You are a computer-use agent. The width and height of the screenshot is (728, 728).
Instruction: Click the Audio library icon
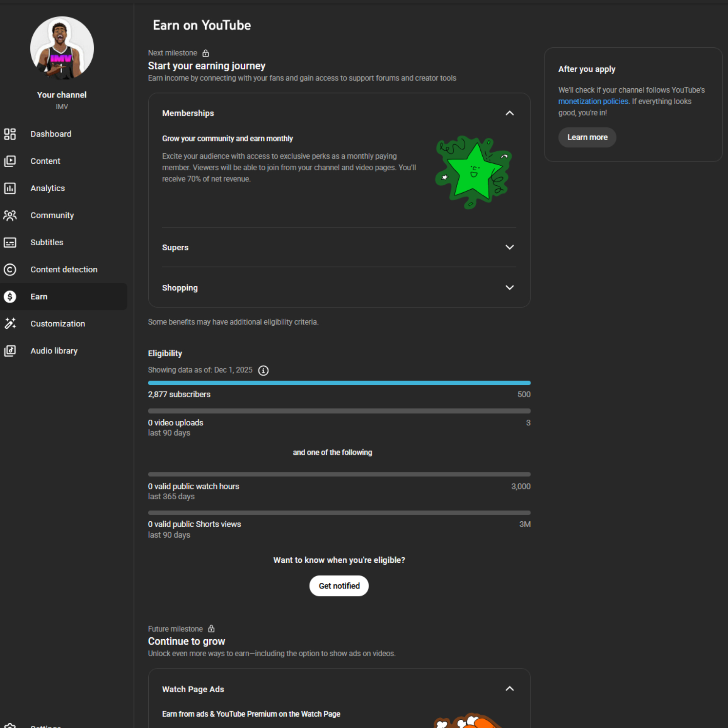[x=10, y=351]
